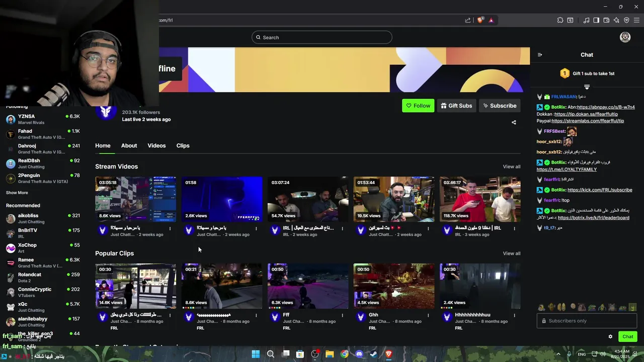The height and width of the screenshot is (362, 644).
Task: Open options menu for the Ghh clip
Action: (x=428, y=316)
